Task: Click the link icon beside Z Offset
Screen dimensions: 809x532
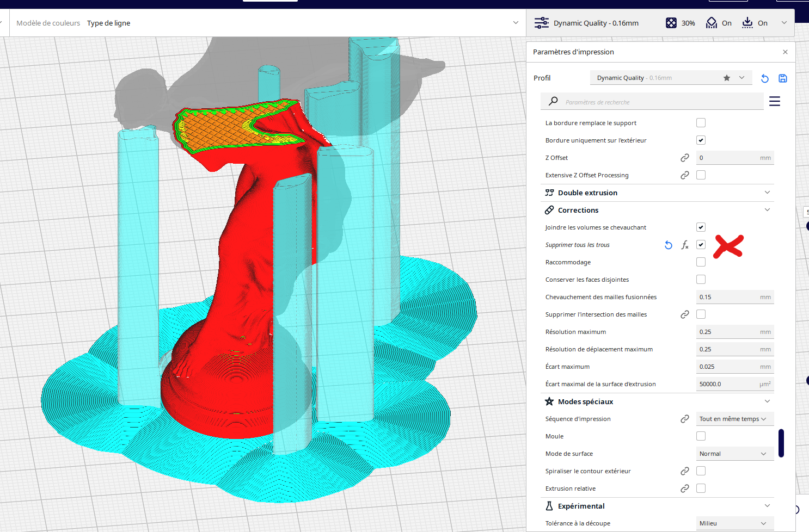Action: tap(685, 158)
